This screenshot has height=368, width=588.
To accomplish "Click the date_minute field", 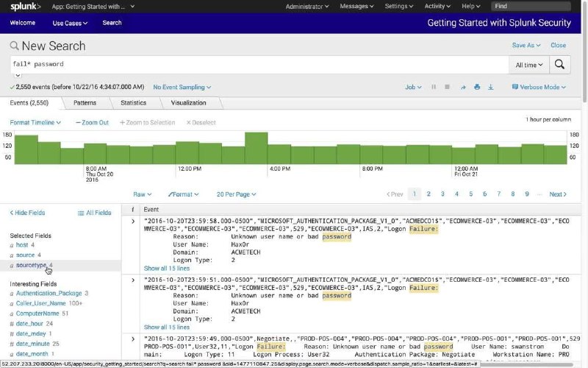I will pyautogui.click(x=32, y=344).
